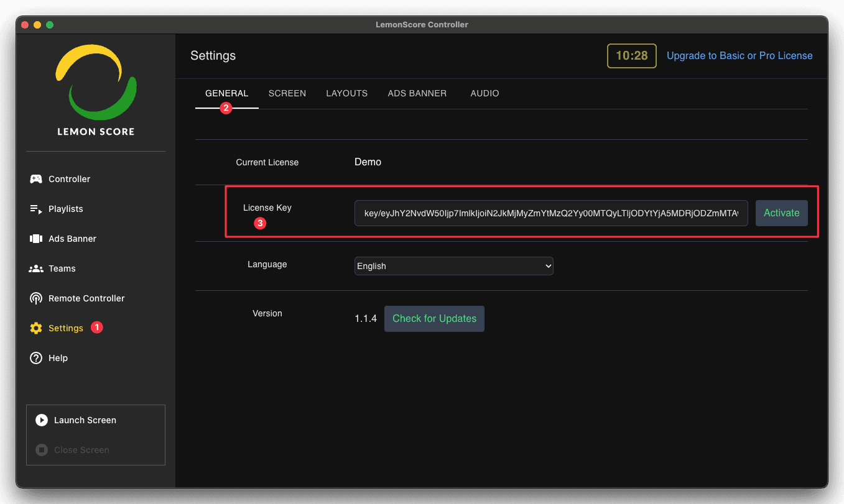The image size is (844, 504).
Task: Click the Lemon Score logo
Action: (96, 90)
